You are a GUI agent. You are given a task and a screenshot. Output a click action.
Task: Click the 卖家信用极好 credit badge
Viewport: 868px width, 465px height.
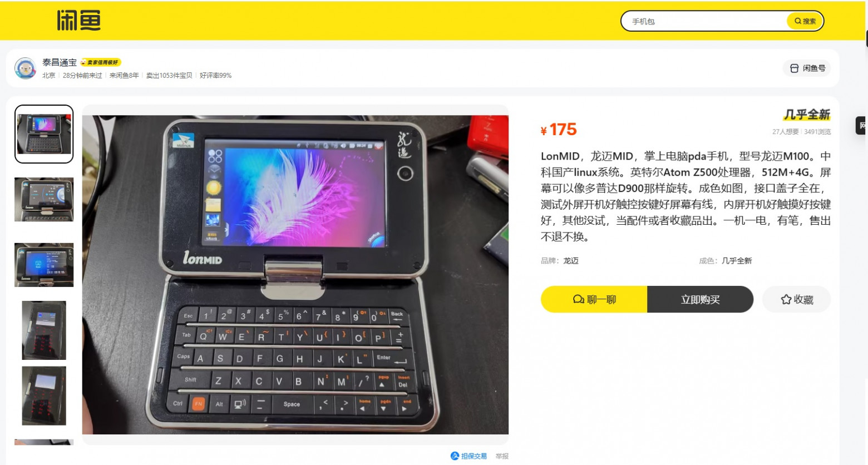pyautogui.click(x=101, y=62)
